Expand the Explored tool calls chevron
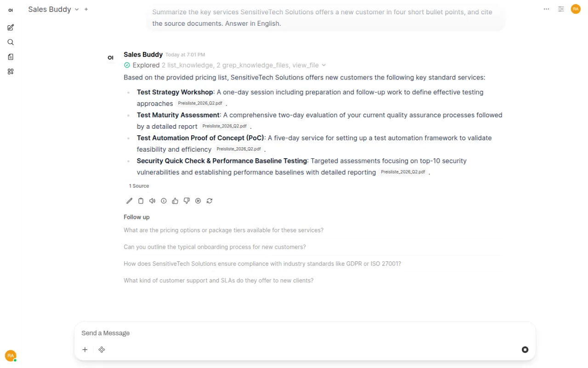 (x=324, y=65)
